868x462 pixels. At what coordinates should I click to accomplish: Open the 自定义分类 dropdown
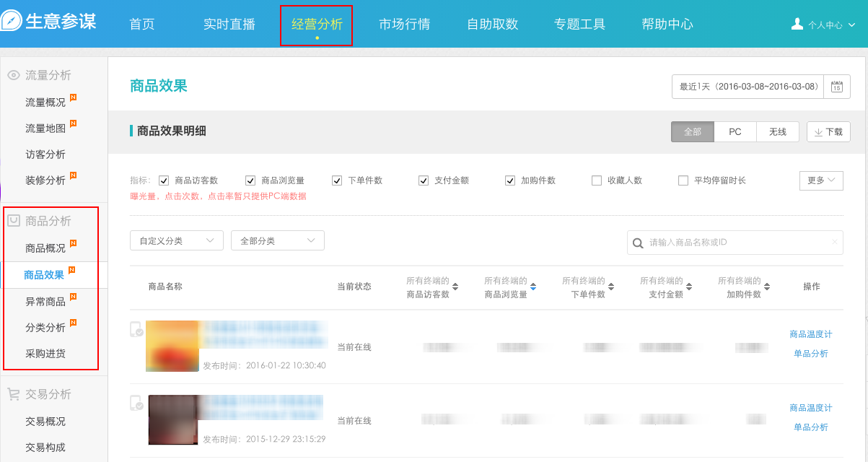tap(177, 240)
